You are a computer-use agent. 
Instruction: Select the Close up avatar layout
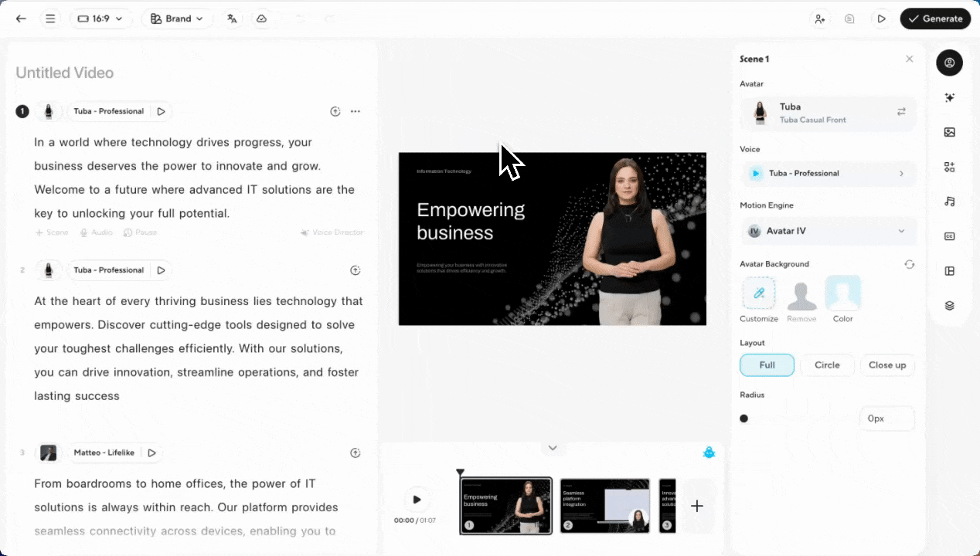(886, 365)
